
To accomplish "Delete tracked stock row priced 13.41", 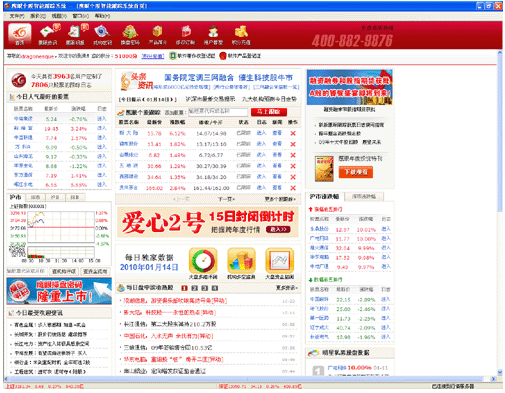I will tap(293, 144).
